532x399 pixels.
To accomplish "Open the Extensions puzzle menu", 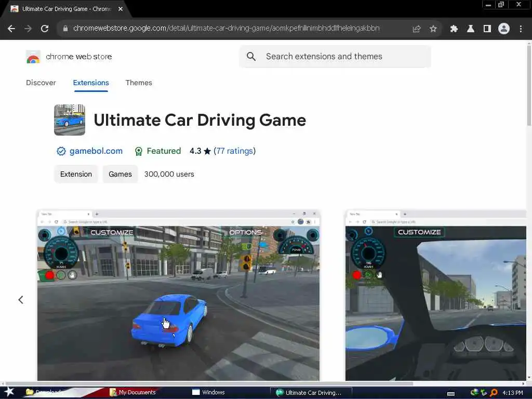I will pyautogui.click(x=454, y=29).
